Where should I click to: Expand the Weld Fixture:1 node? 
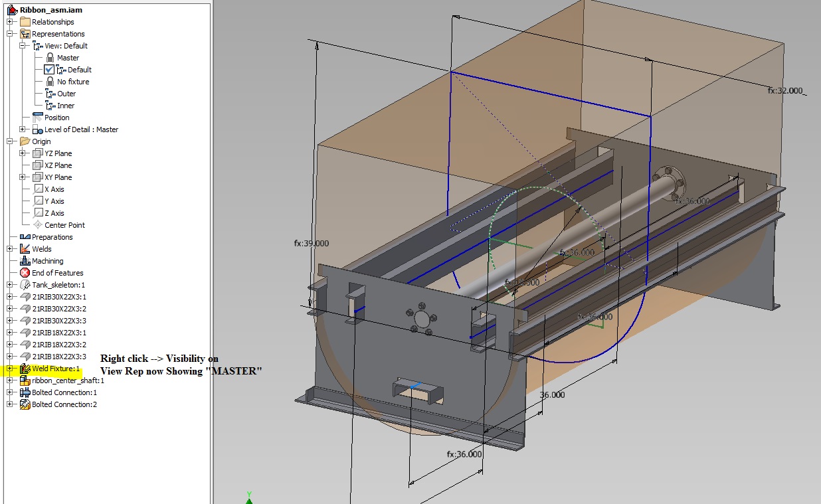pyautogui.click(x=9, y=369)
